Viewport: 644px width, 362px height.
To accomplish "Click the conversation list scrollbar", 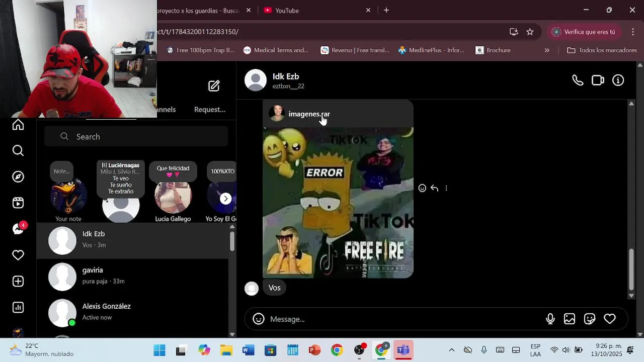I will pyautogui.click(x=232, y=241).
